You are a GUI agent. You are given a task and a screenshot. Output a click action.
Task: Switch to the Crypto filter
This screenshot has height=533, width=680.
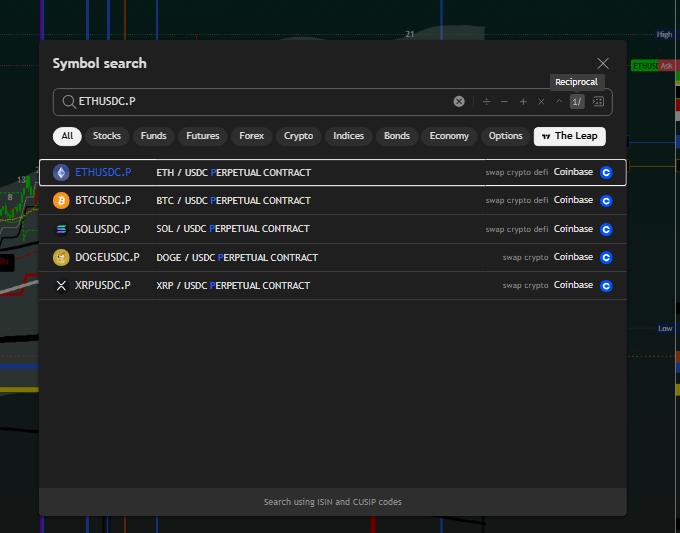click(298, 136)
